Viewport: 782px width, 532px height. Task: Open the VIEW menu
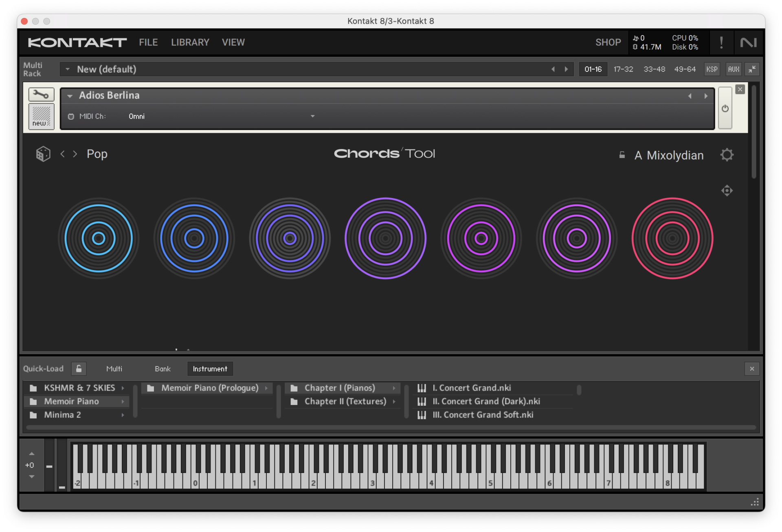233,42
